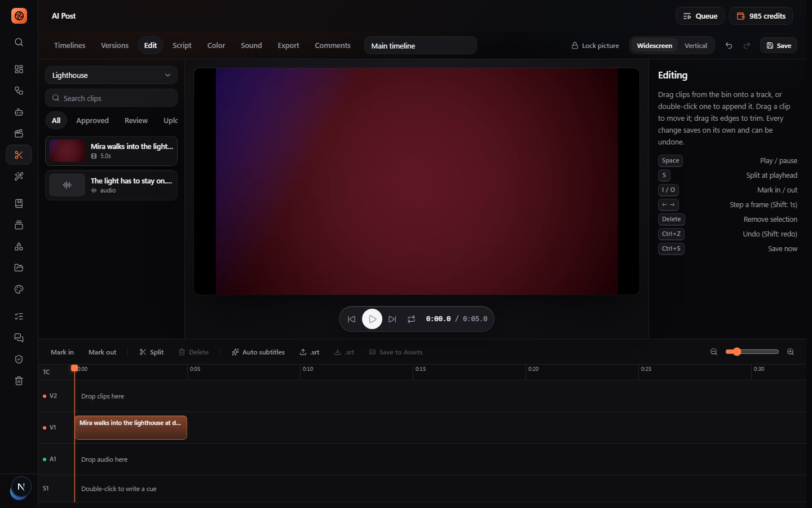812x508 pixels.
Task: Zoom out the timeline with minus magnifier
Action: point(714,352)
